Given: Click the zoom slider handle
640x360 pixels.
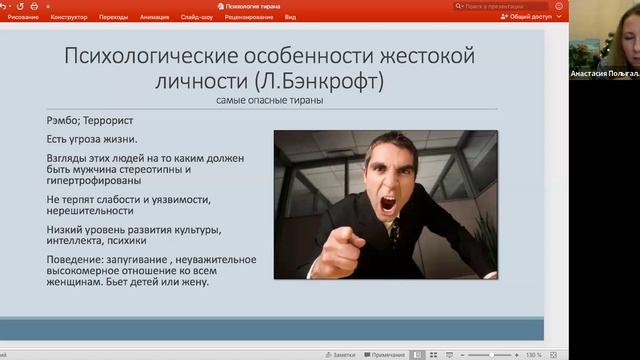Looking at the screenshot, I should (491, 355).
